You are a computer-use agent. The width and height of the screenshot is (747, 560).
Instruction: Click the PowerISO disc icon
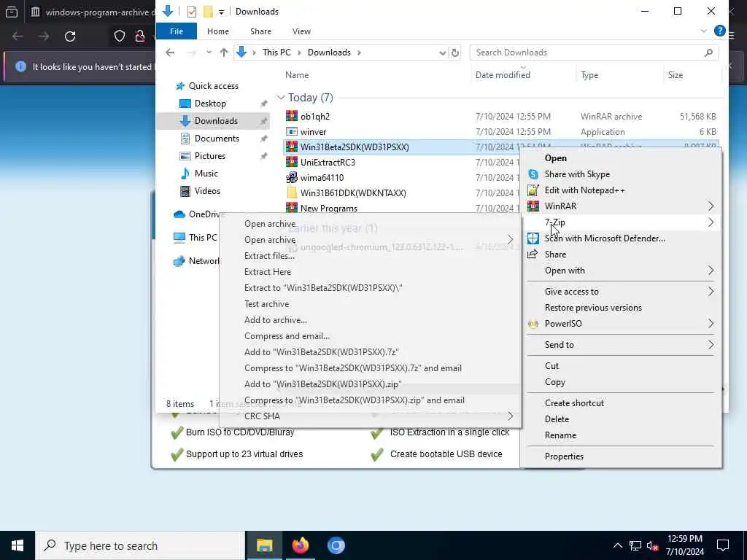[533, 324]
